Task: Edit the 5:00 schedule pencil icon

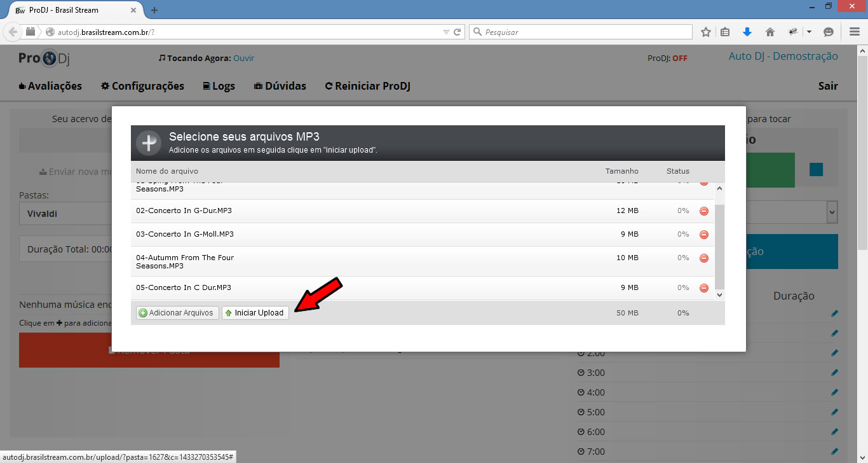Action: click(834, 412)
